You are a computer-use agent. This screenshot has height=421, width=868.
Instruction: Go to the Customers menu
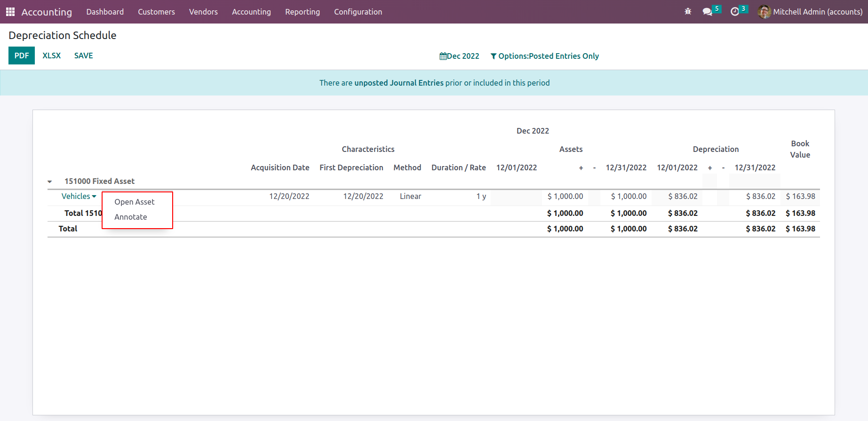coord(156,12)
